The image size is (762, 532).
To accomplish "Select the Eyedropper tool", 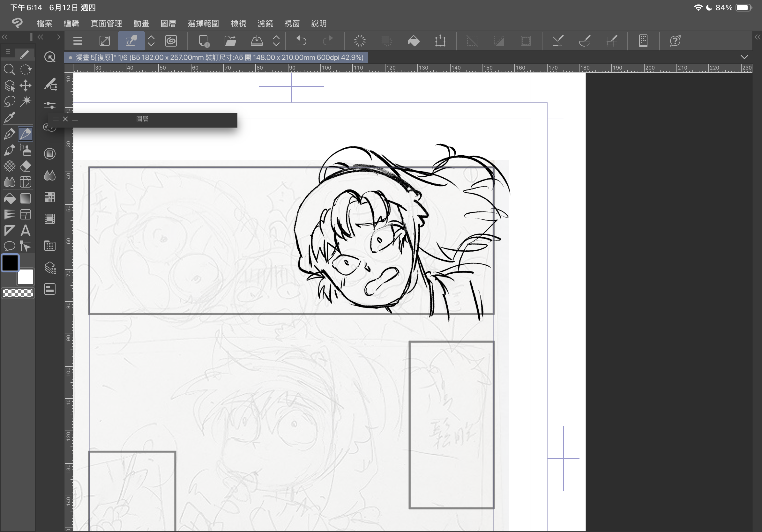I will [x=9, y=117].
